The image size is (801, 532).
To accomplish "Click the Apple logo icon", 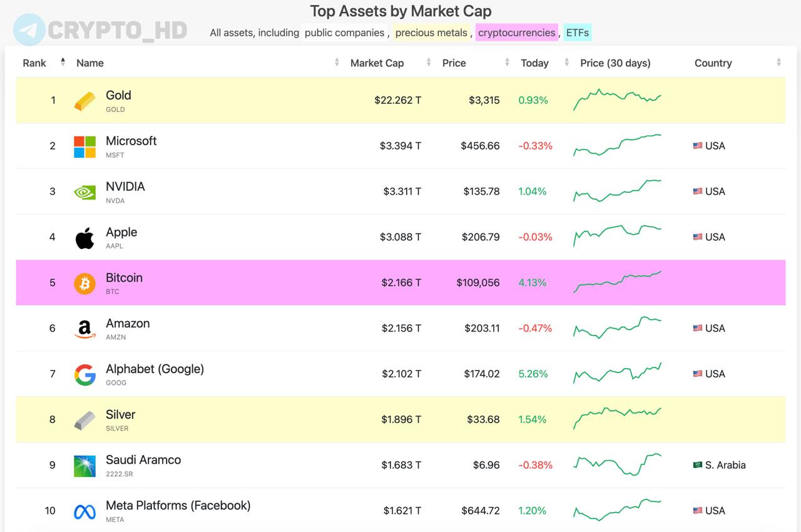I will pos(84,238).
